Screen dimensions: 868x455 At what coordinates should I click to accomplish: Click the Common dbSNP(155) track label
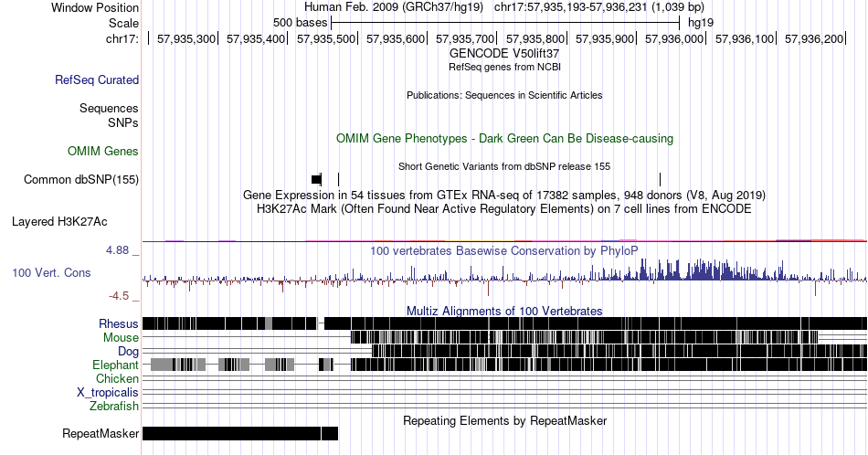coord(81,179)
